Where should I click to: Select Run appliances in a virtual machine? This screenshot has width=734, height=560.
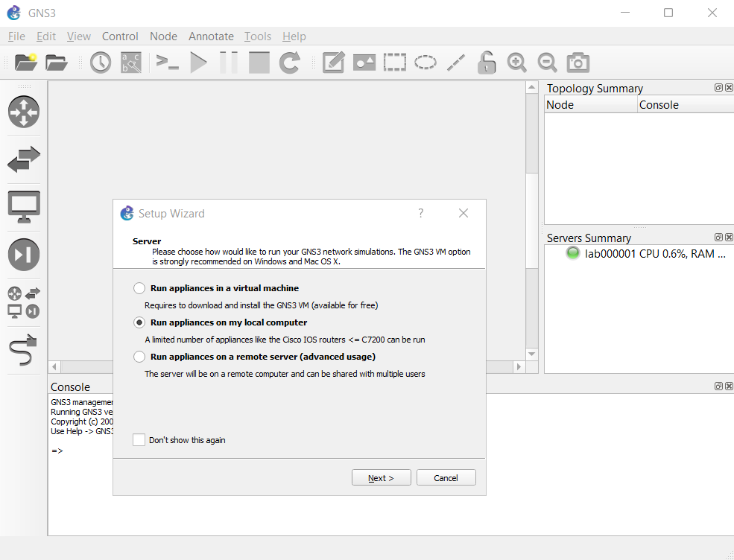[139, 288]
